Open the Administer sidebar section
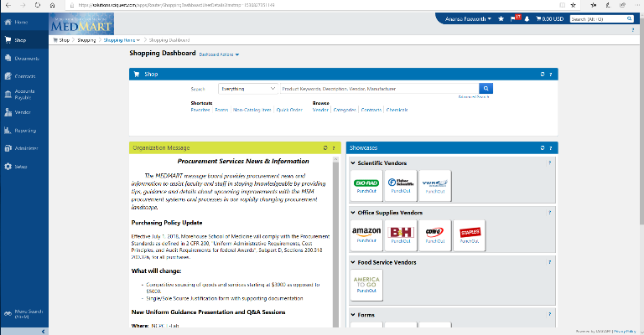Screen dimensions: 644x335 pyautogui.click(x=21, y=148)
